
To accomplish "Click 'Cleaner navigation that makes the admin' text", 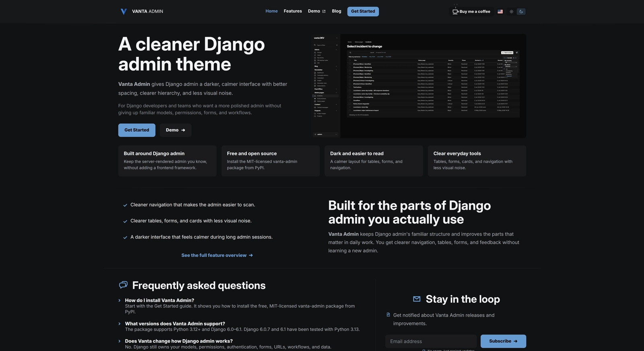I will [193, 205].
